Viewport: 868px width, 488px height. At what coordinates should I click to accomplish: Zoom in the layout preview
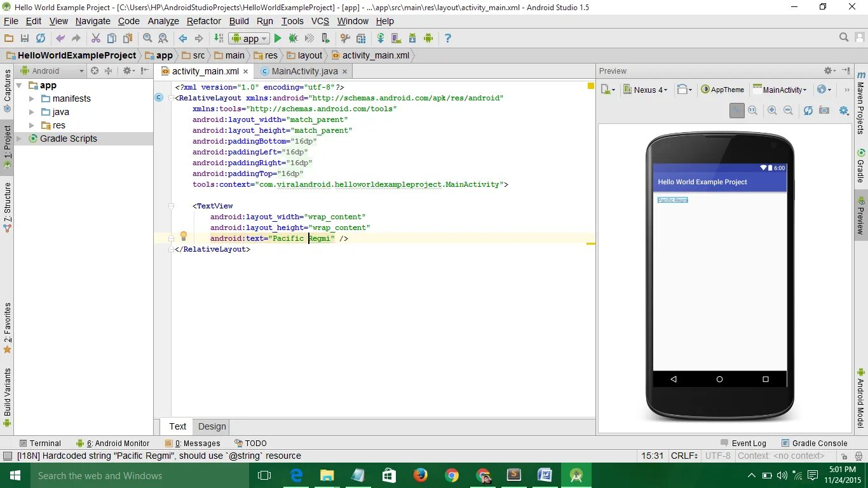(x=772, y=110)
